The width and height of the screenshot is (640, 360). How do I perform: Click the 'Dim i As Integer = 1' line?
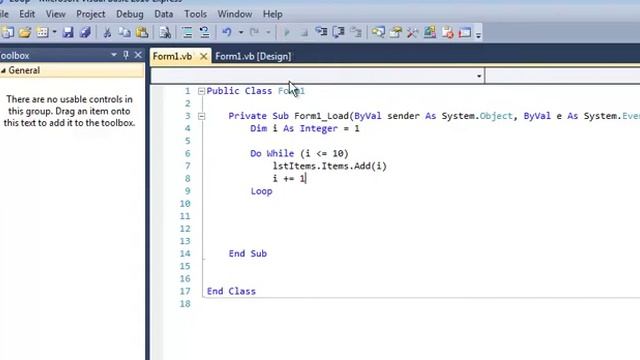[305, 129]
